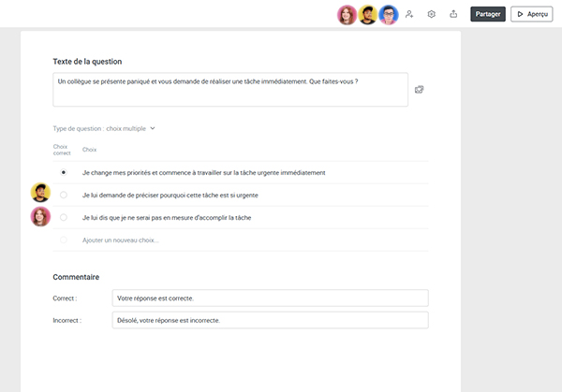Click the export upload icon
The width and height of the screenshot is (562, 392).
pos(454,14)
